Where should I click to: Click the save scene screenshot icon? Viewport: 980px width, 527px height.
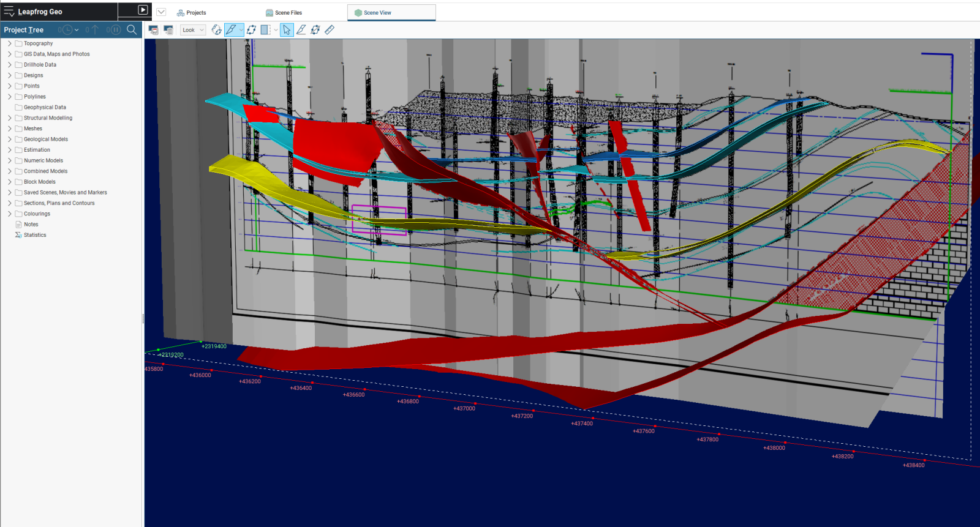[154, 29]
